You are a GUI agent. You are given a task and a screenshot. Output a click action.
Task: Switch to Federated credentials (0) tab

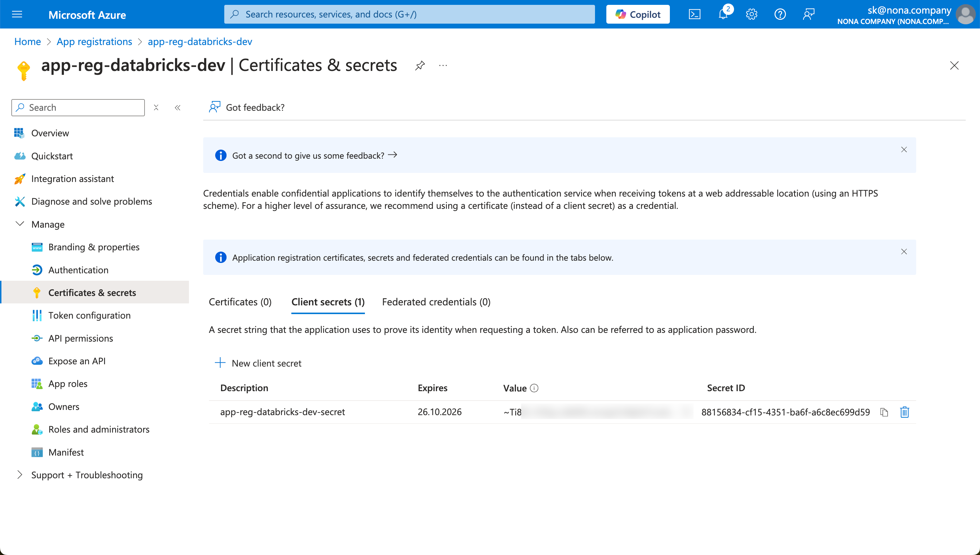point(436,302)
